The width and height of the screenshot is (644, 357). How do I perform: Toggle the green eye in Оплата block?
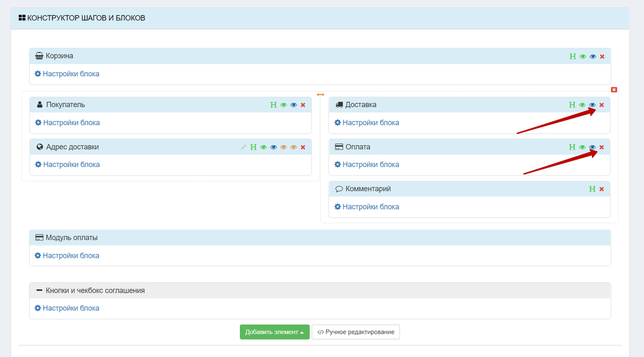(x=582, y=147)
